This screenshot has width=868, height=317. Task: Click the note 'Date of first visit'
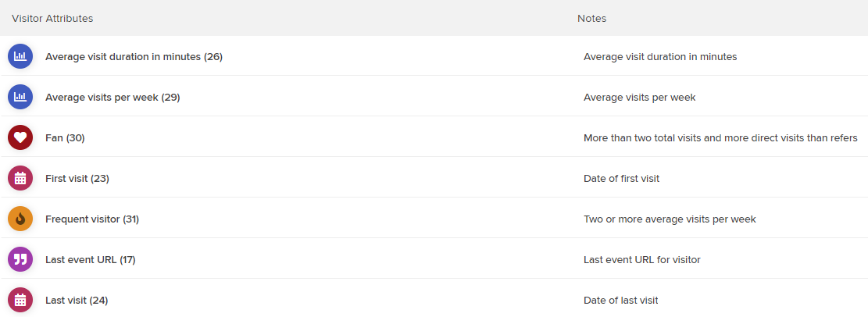point(621,179)
